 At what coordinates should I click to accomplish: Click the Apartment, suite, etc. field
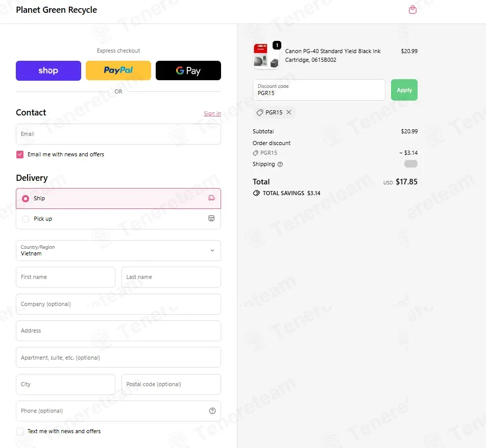[x=118, y=358]
